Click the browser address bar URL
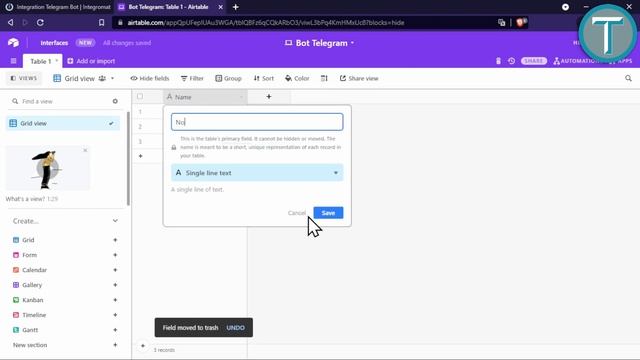Image resolution: width=640 pixels, height=360 pixels. coord(265,22)
